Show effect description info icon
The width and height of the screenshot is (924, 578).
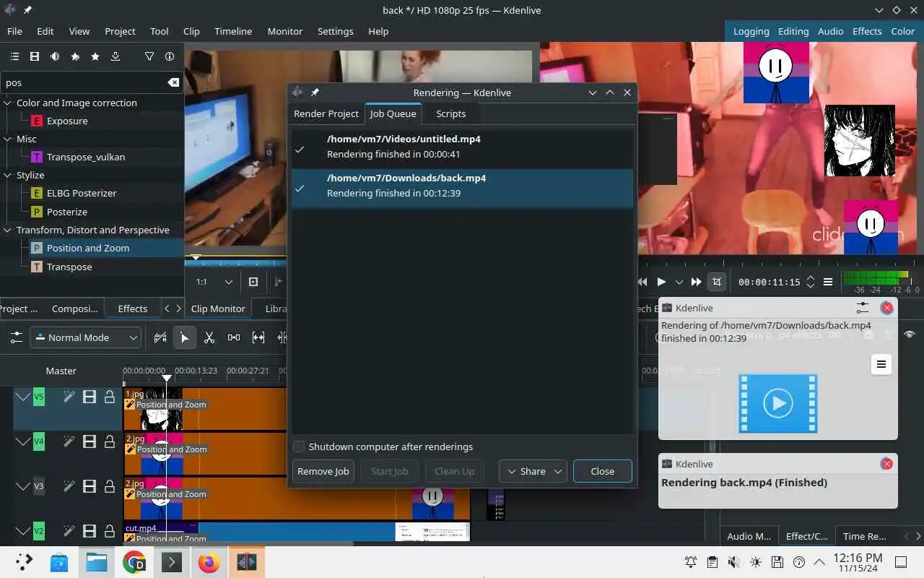[x=170, y=56]
